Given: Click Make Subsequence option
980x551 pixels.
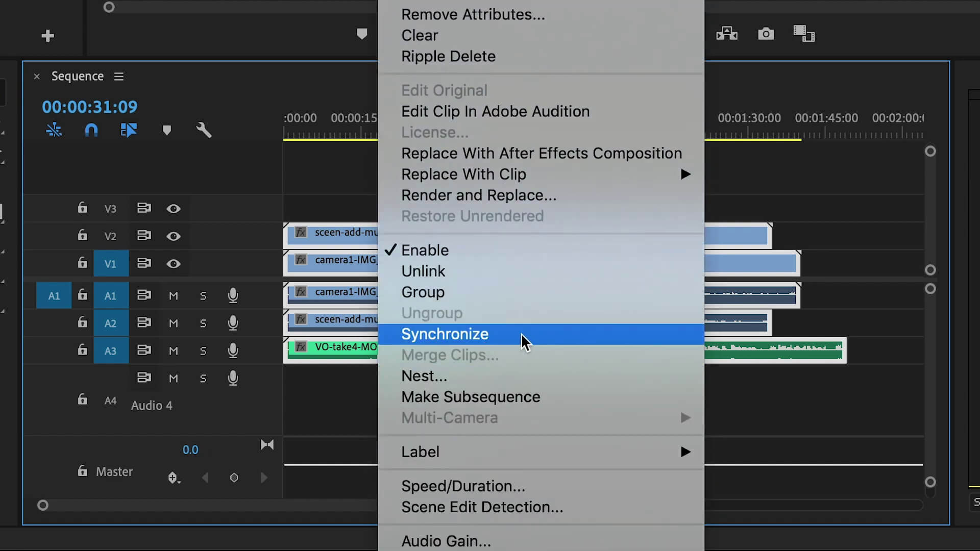Looking at the screenshot, I should click(471, 397).
